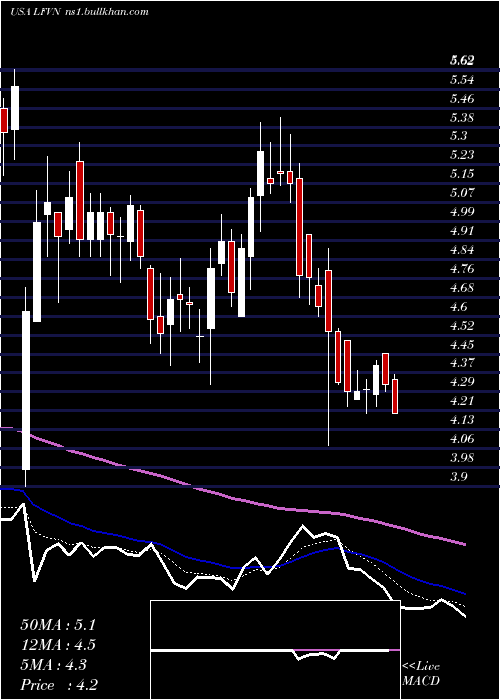Click the 4.76 price axis label
The width and height of the screenshot is (500, 700).
(462, 269)
